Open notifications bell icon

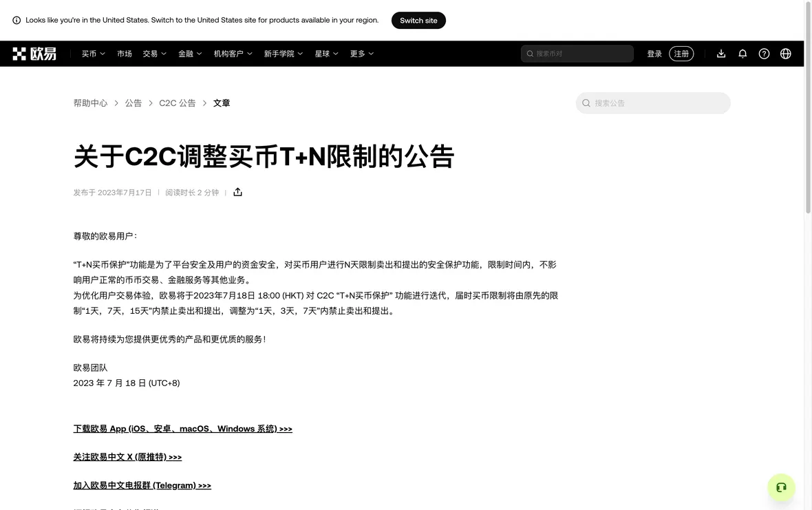tap(742, 54)
